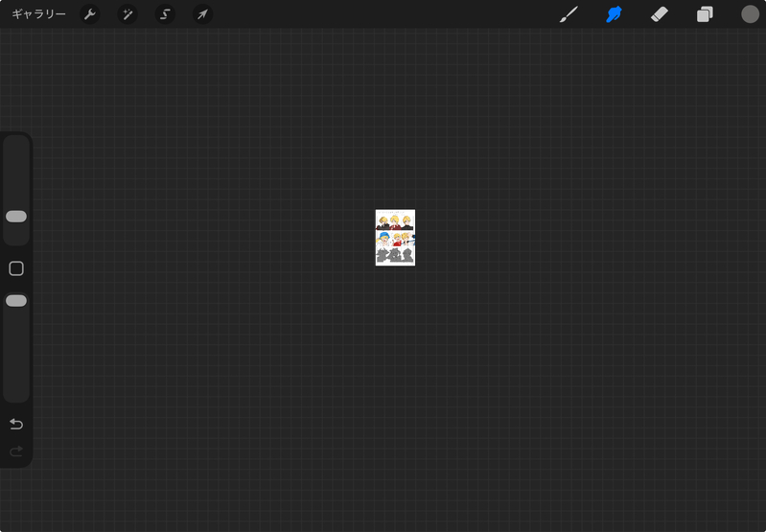
Task: Select the Paint brush tool
Action: tap(569, 14)
